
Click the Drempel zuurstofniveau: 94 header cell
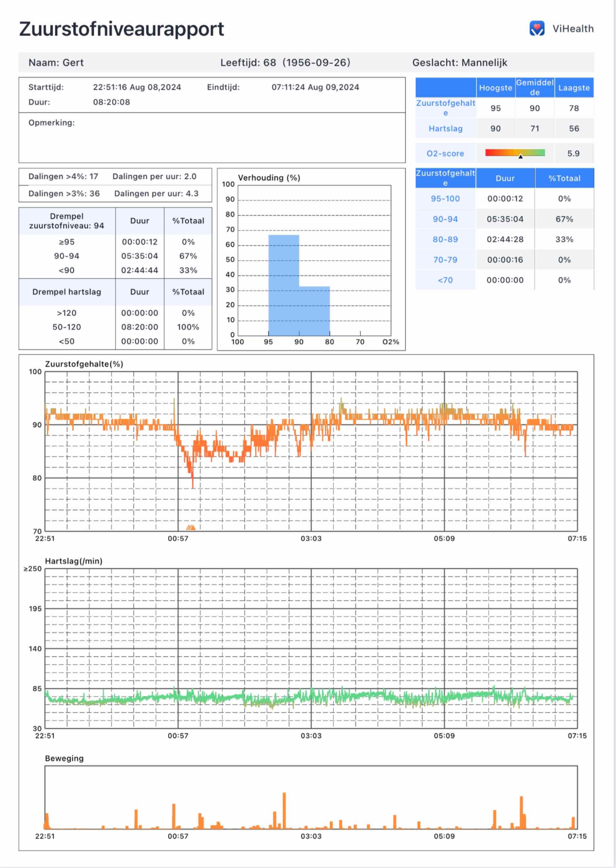click(67, 221)
